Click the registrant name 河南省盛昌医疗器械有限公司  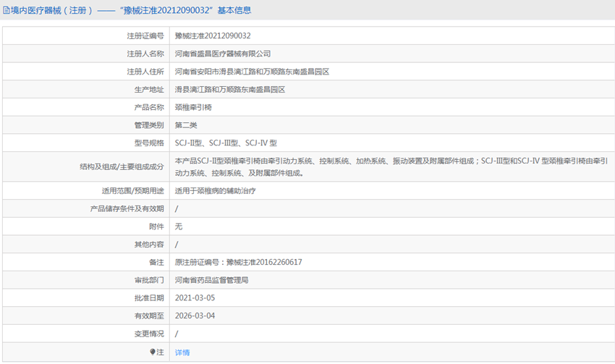click(x=223, y=54)
